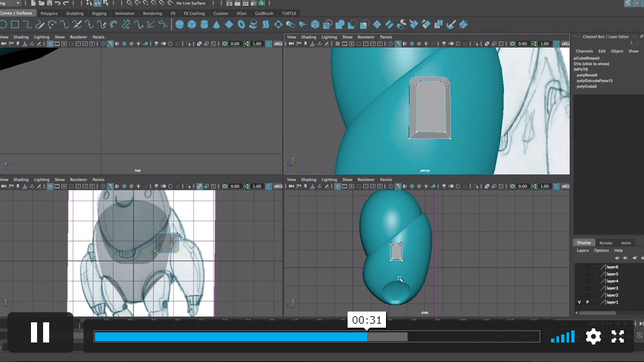The image size is (644, 362).
Task: Toggle playback P box for layer6
Action: coord(587,267)
